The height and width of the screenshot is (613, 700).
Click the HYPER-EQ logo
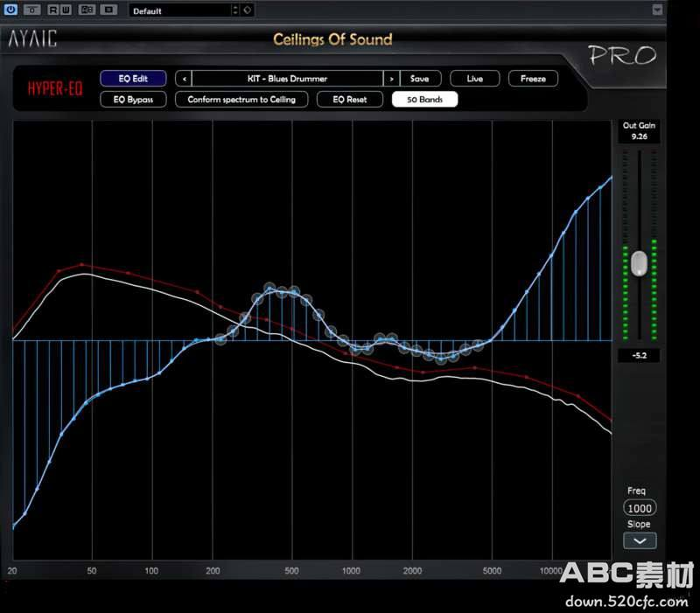pyautogui.click(x=55, y=89)
